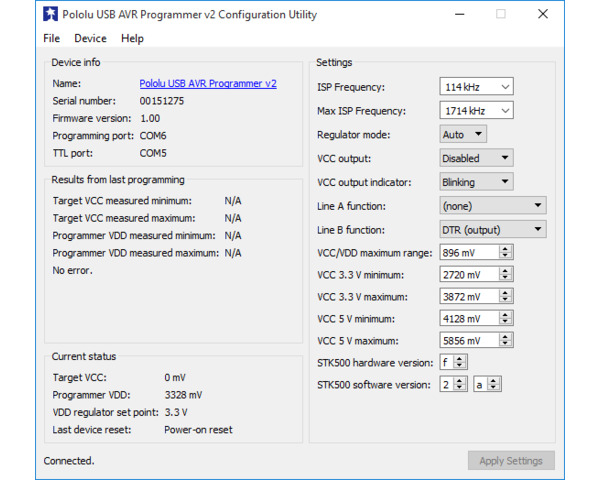Decrease VCC/VDD maximum range with down arrow

(505, 256)
